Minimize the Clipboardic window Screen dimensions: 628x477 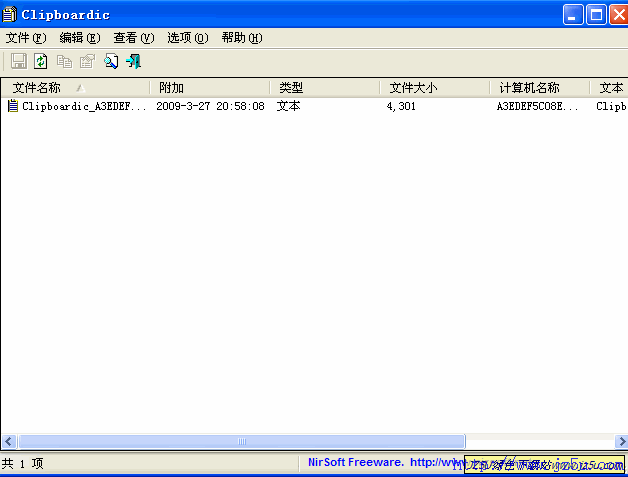[573, 15]
